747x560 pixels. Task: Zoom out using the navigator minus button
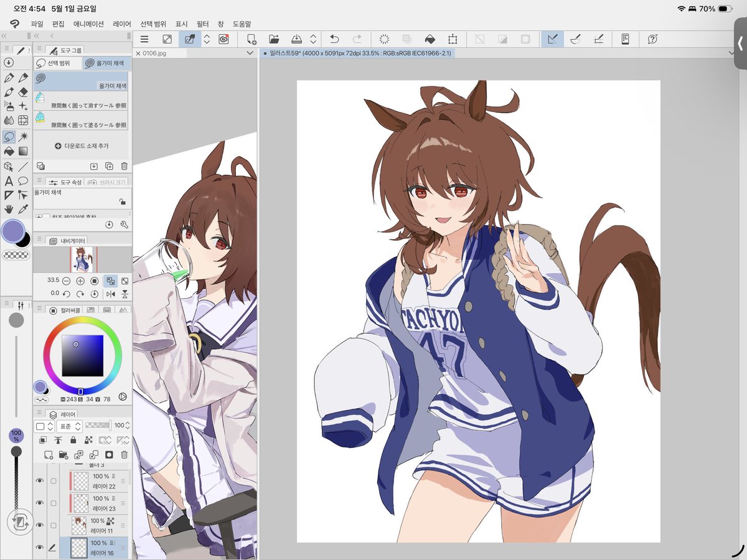tap(66, 281)
